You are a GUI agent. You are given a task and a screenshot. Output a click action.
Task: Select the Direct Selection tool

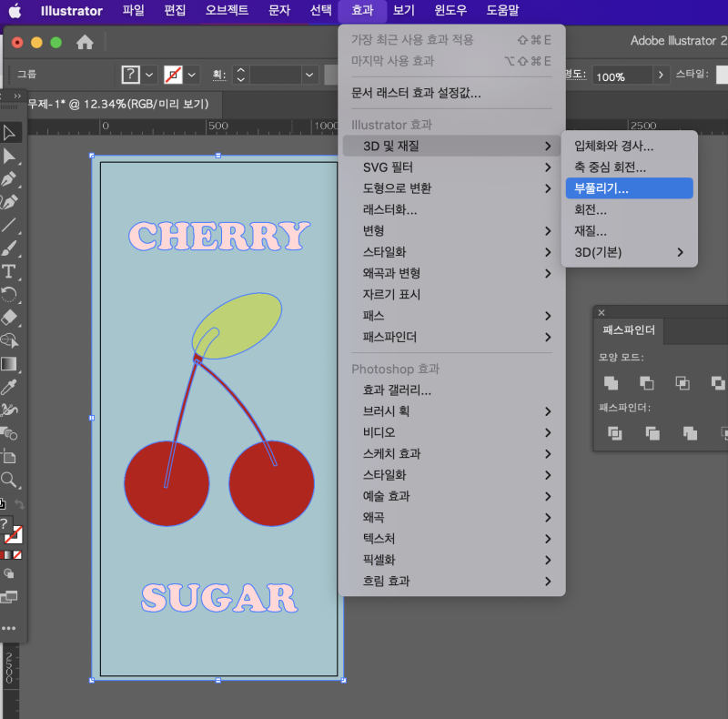(11, 155)
